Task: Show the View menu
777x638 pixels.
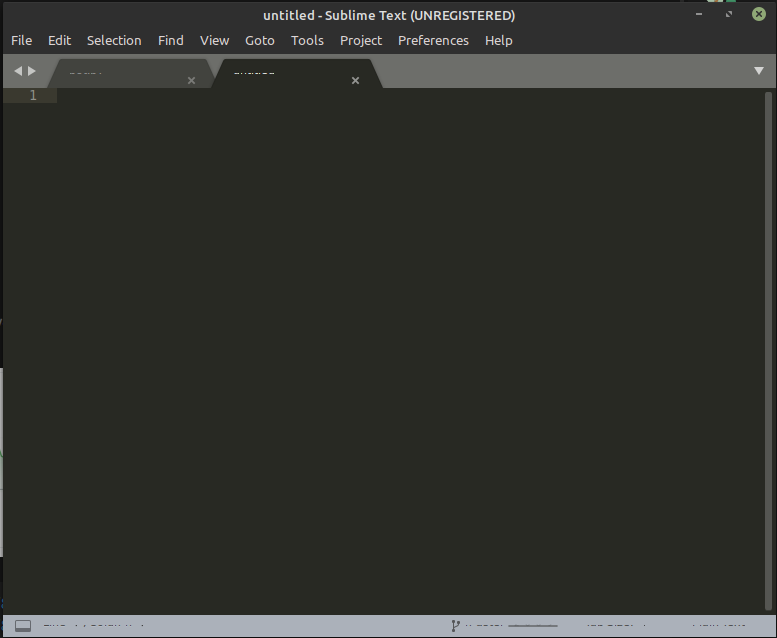Action: [x=214, y=40]
